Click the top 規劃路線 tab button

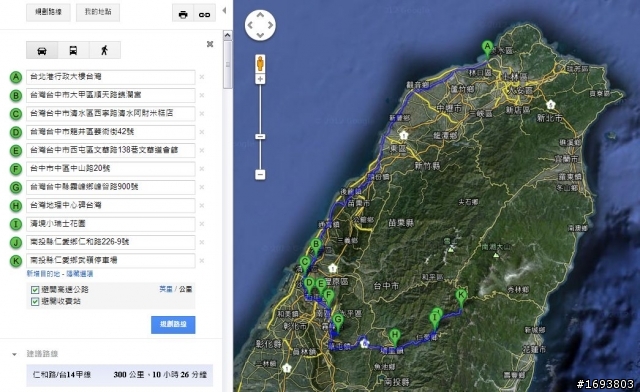48,12
